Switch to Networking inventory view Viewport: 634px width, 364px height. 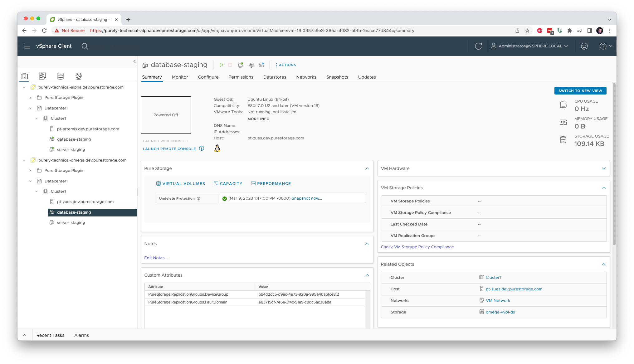pos(79,76)
